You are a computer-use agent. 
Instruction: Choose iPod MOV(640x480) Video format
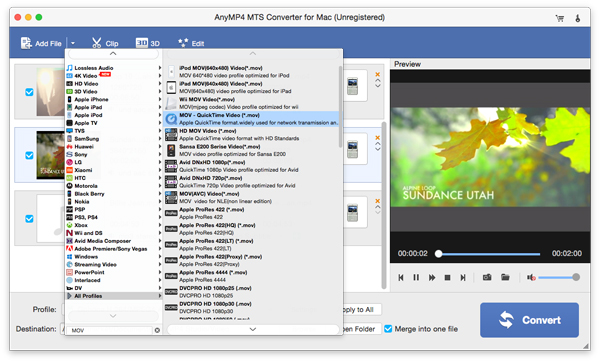(x=251, y=72)
